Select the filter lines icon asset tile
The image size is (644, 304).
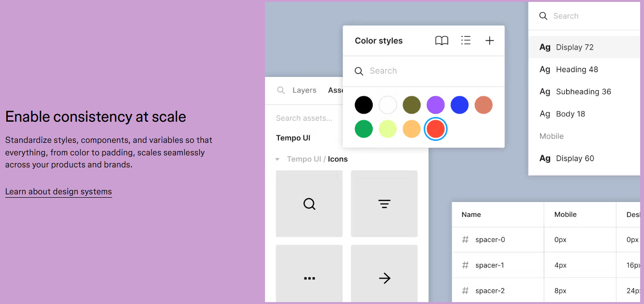384,204
